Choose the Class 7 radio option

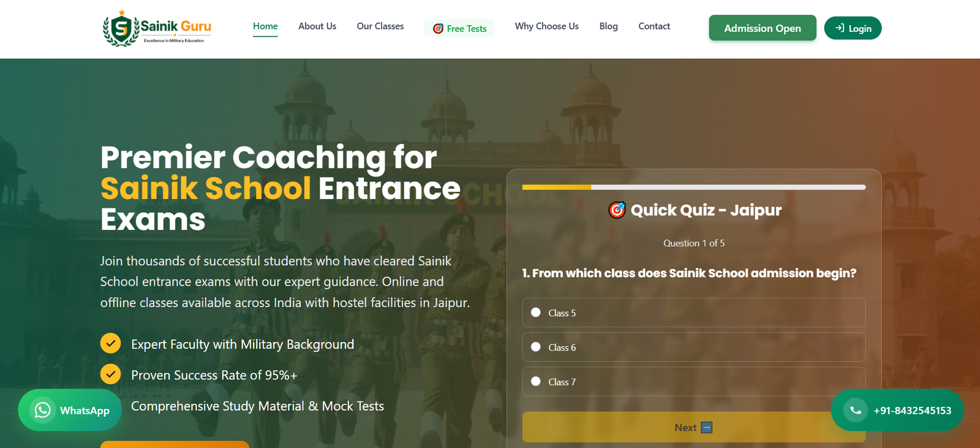click(x=536, y=381)
